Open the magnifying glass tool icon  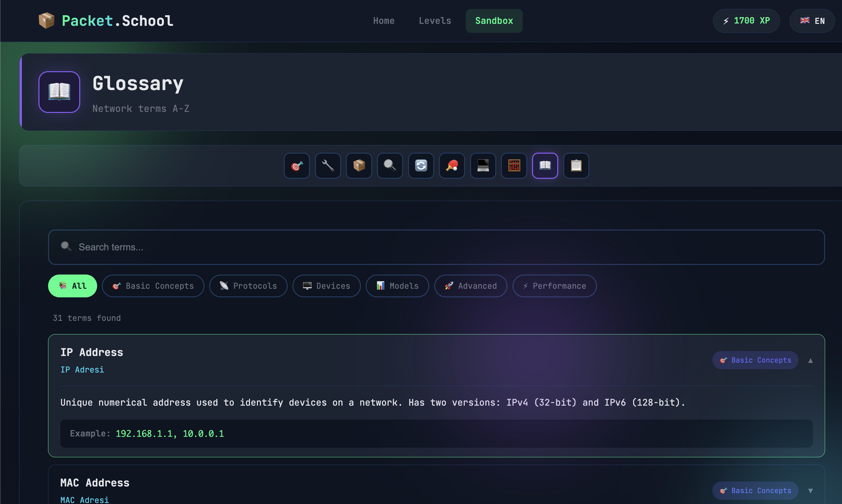click(x=390, y=166)
